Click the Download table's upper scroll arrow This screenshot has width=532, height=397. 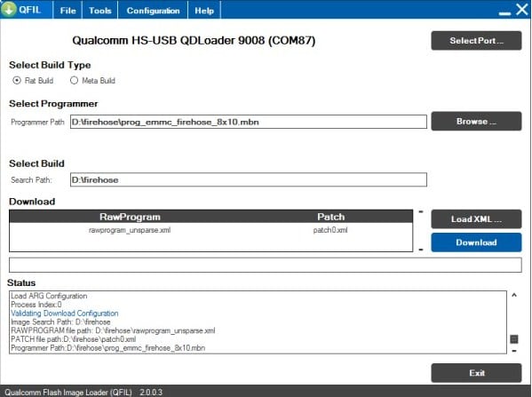(421, 212)
